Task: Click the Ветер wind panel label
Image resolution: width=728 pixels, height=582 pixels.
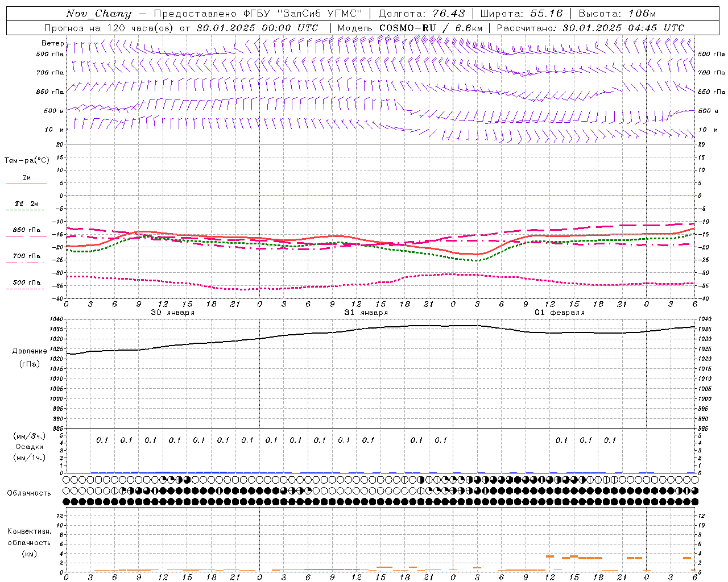Action: (x=52, y=43)
